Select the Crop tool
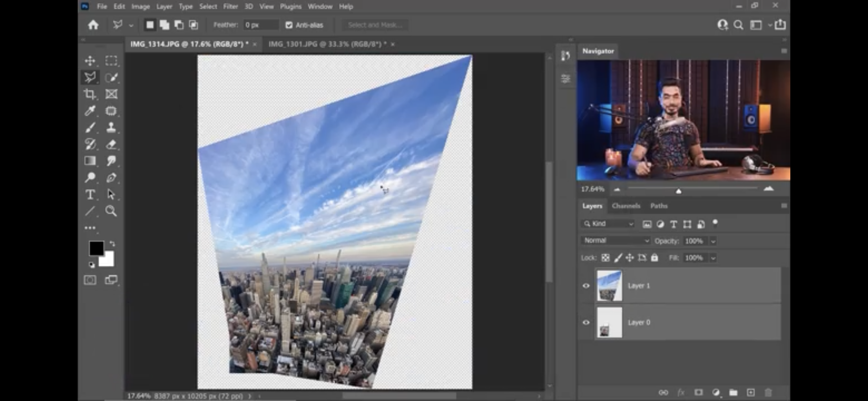Viewport: 868px width, 401px height. [x=90, y=94]
